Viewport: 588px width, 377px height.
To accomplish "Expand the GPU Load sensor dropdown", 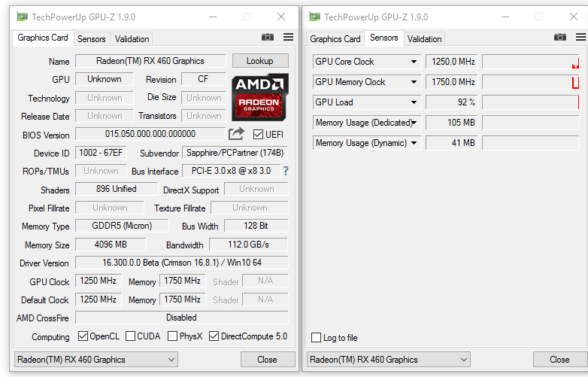I will click(413, 102).
